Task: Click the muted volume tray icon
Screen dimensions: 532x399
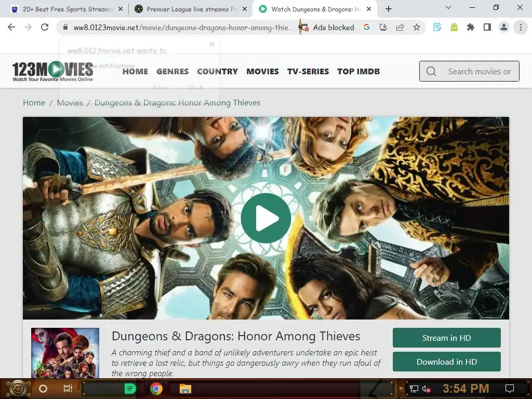Action: click(427, 389)
